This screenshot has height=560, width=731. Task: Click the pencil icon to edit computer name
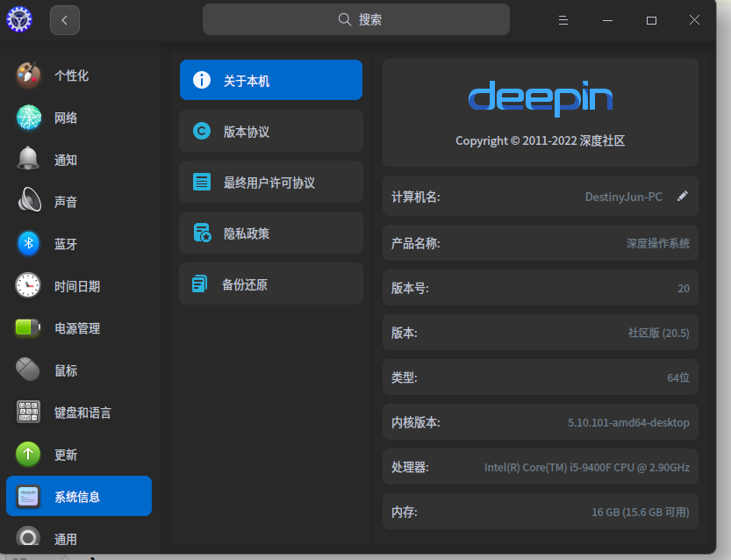(683, 197)
